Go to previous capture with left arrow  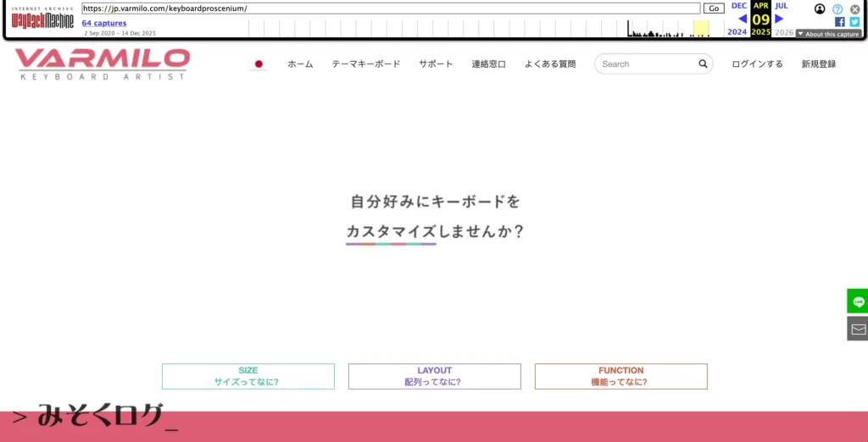[x=743, y=19]
